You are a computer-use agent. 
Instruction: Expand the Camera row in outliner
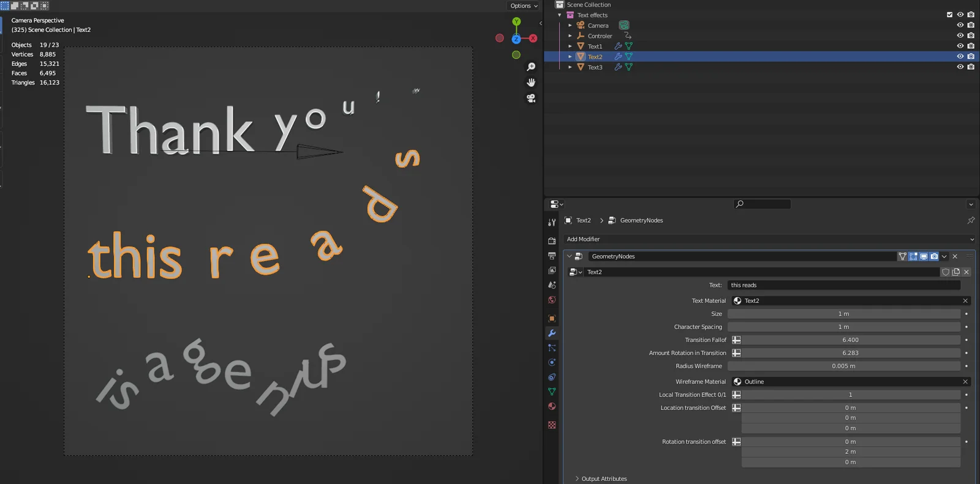pos(570,26)
